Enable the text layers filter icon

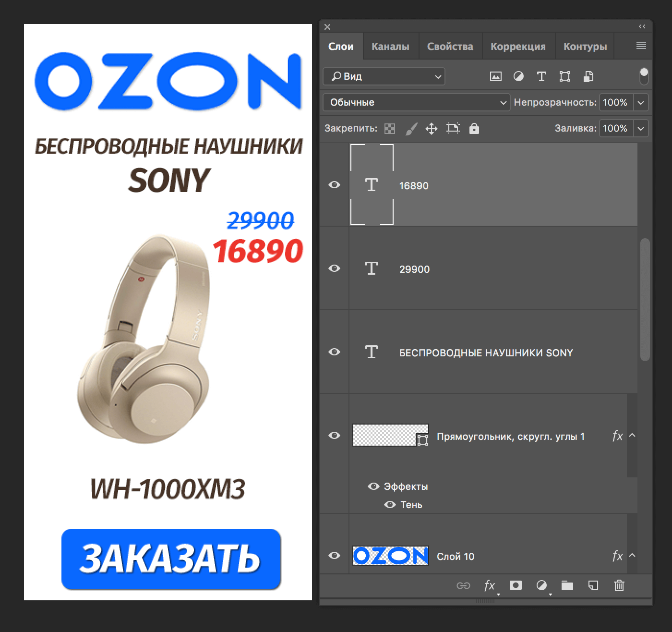[541, 76]
